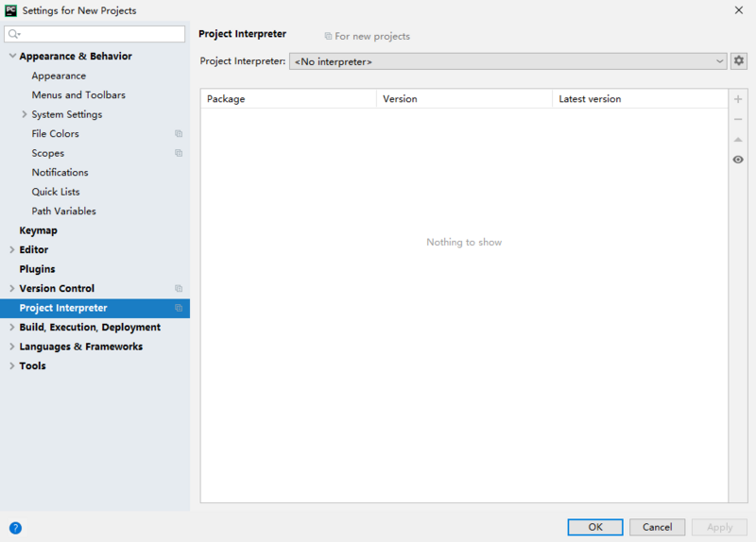This screenshot has width=756, height=542.
Task: Sort by Latest version column header
Action: tap(641, 99)
